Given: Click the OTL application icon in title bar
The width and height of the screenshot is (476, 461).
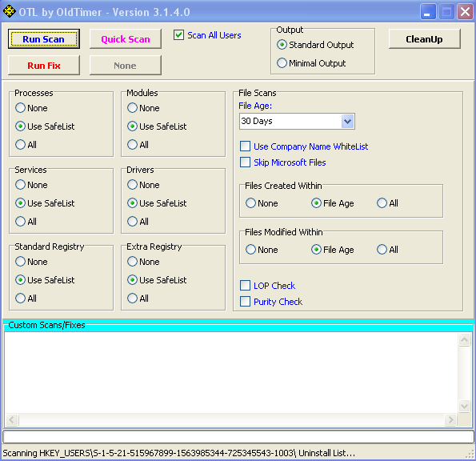Looking at the screenshot, I should (9, 11).
